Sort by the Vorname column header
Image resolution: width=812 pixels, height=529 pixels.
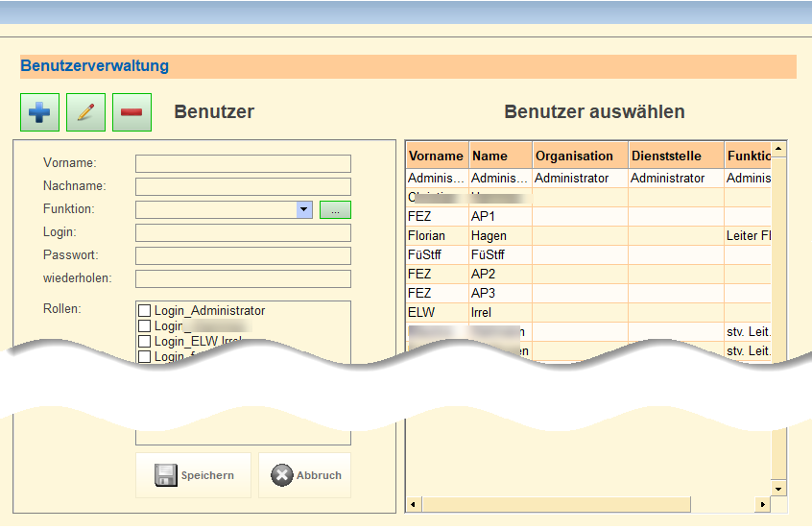(436, 156)
